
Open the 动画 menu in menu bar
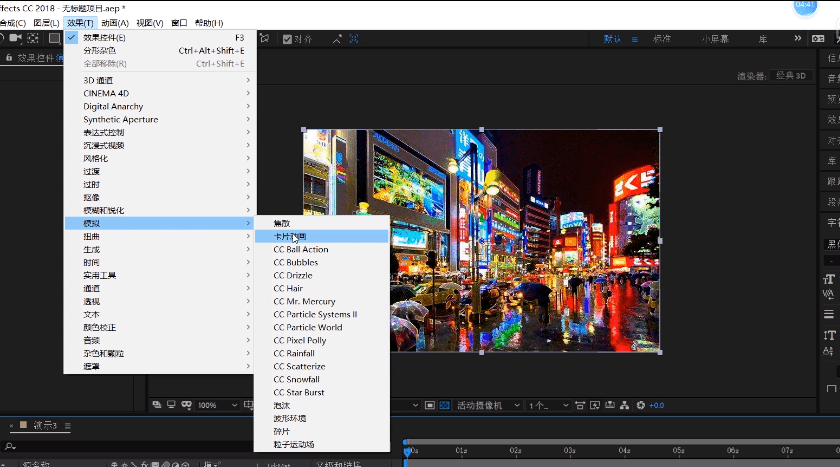tap(115, 22)
